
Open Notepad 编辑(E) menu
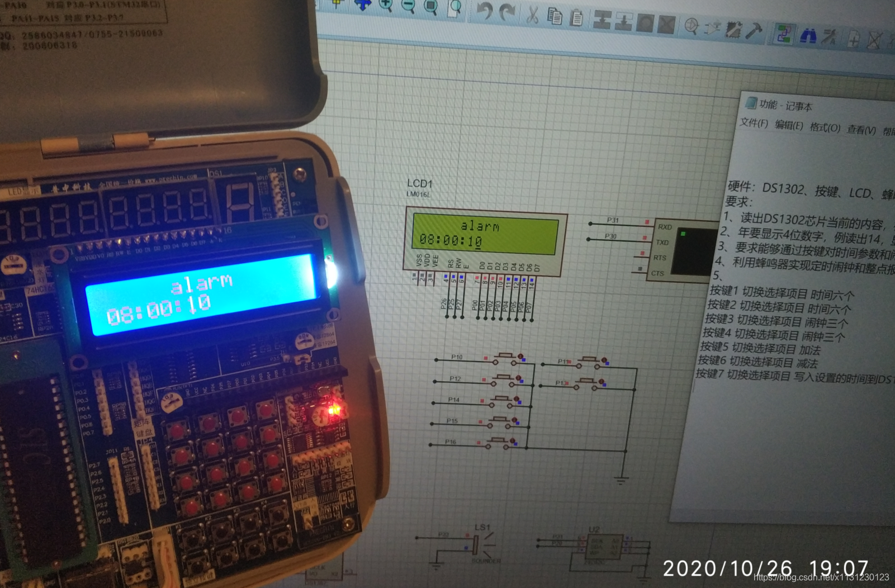(789, 125)
